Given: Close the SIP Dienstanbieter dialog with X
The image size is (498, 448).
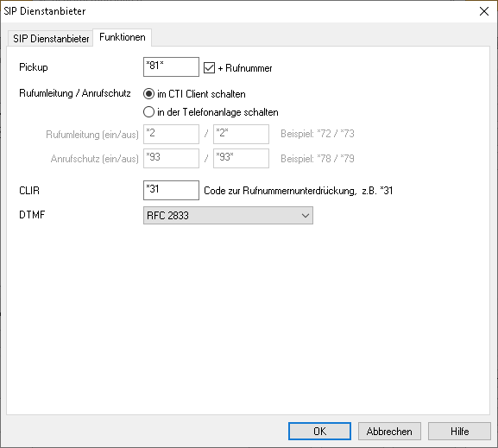Looking at the screenshot, I should pos(483,11).
